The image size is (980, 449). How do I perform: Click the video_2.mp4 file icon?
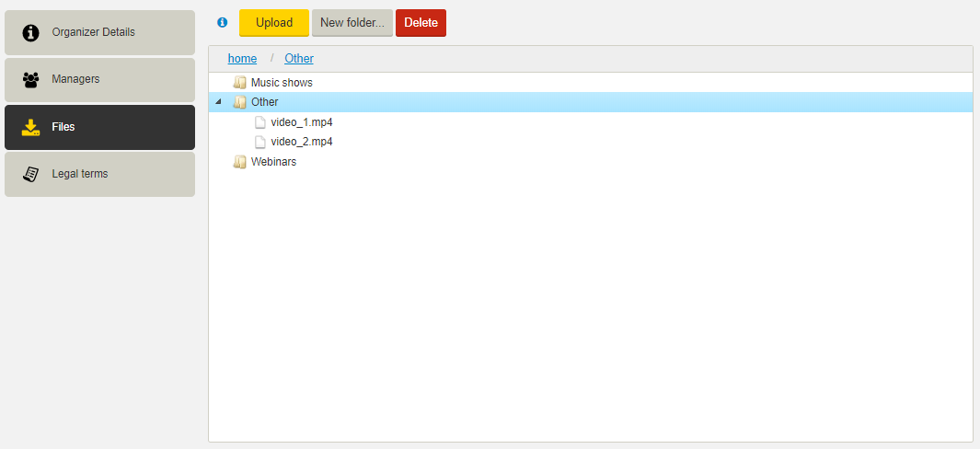pos(260,142)
